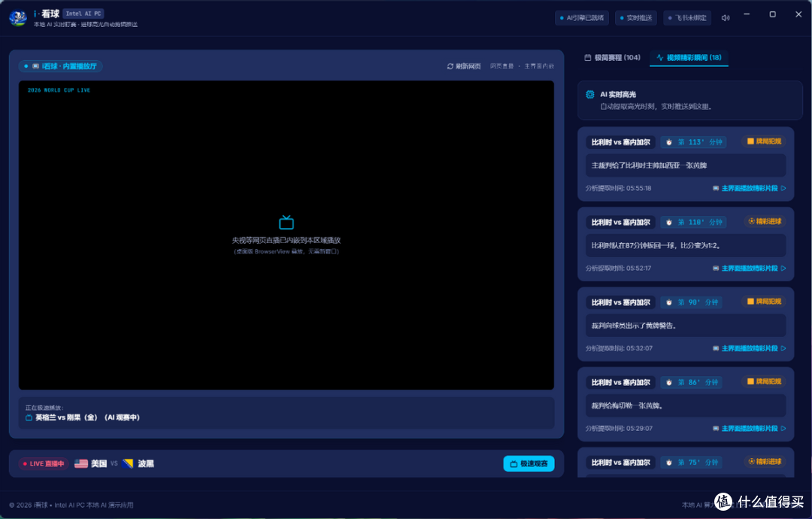The image size is (812, 519).
Task: Click the © 2026 i看球 footer text
Action: tap(71, 505)
